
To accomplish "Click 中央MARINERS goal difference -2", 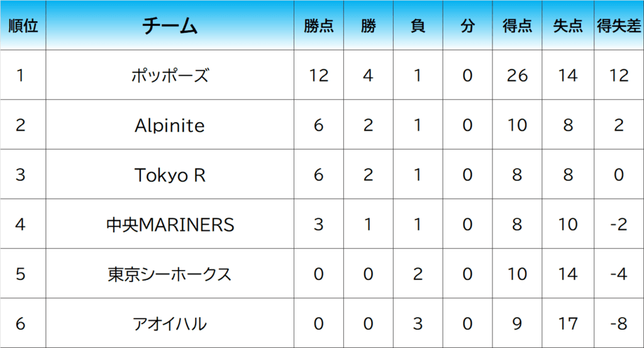I will 619,225.
